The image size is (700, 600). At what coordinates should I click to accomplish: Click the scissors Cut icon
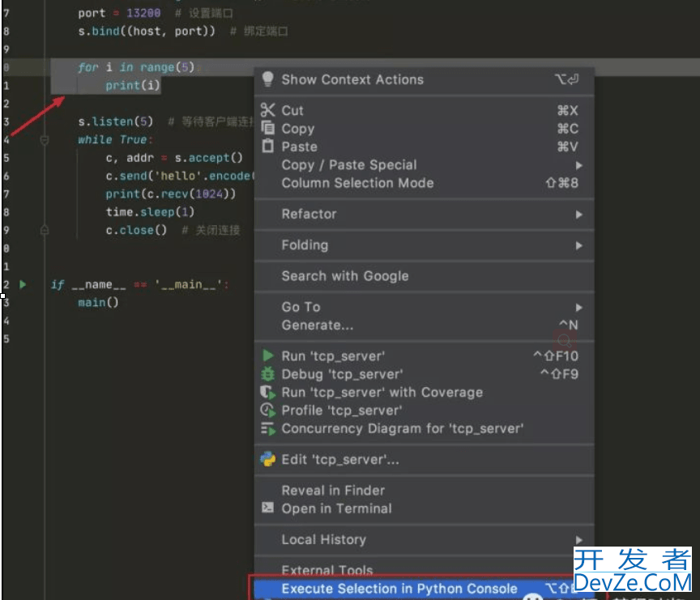(x=268, y=110)
